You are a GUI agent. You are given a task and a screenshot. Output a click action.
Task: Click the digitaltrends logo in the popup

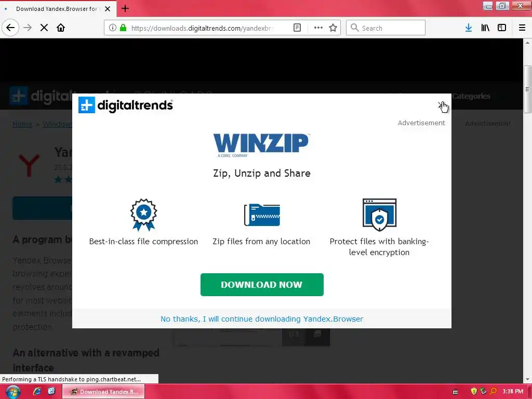point(126,105)
